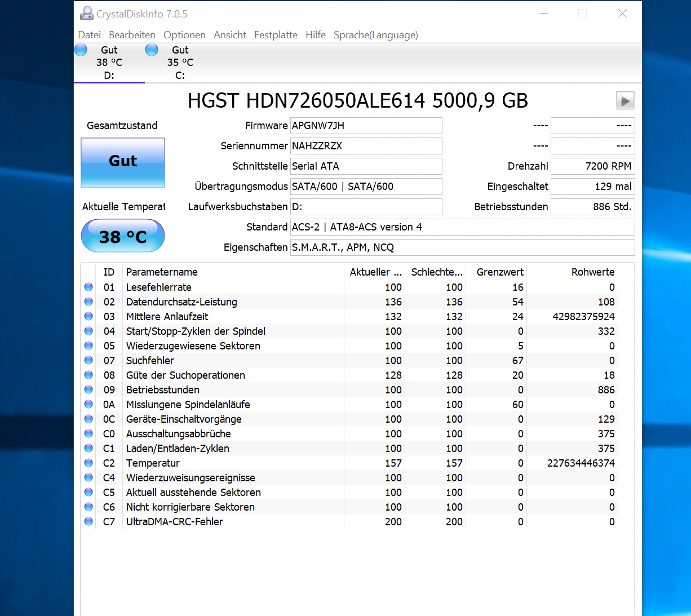Viewport: 691px width, 616px height.
Task: Select the D: drive status orb
Action: pyautogui.click(x=81, y=50)
